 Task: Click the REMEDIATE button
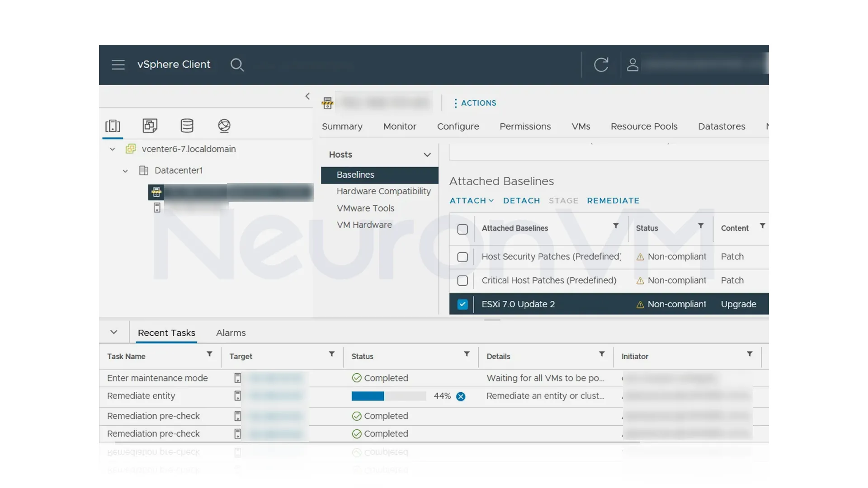coord(613,201)
